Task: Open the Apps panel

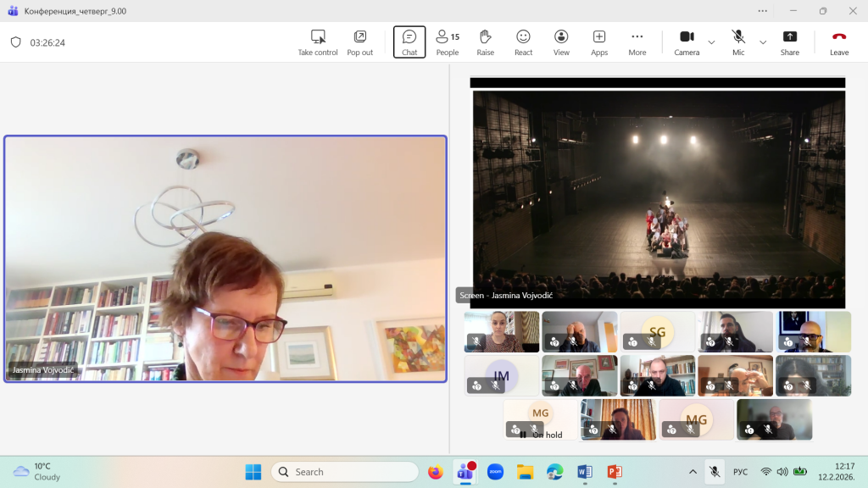Action: click(599, 42)
